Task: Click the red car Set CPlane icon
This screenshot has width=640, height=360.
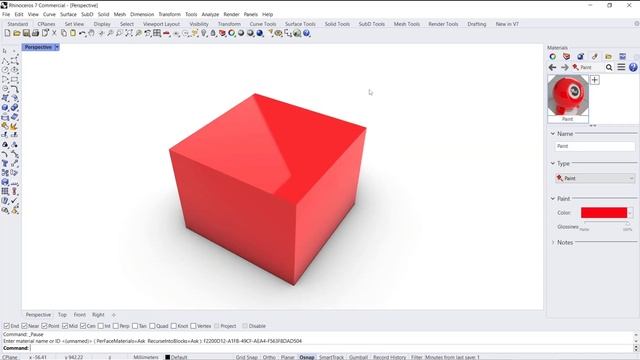Action: [167, 33]
